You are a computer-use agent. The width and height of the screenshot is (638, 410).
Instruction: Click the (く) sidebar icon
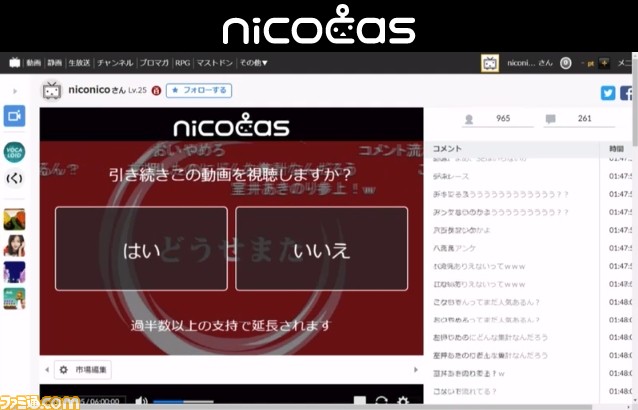click(14, 178)
